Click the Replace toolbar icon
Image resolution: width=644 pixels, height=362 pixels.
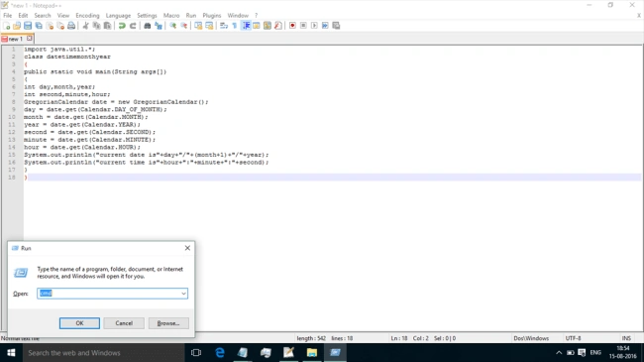159,26
